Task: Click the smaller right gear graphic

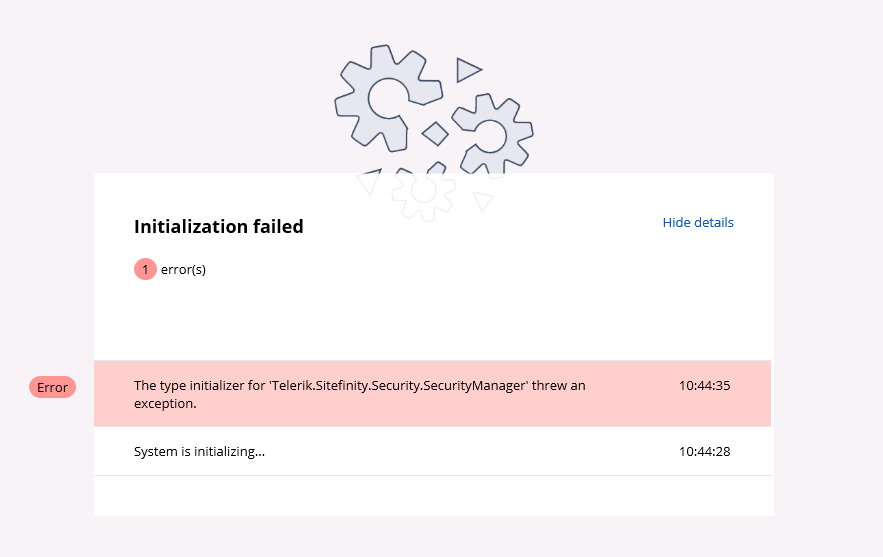Action: [x=493, y=135]
